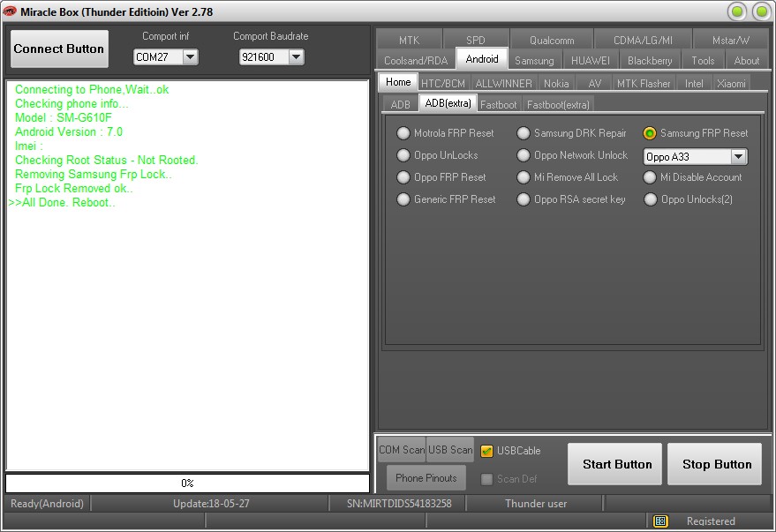Open the About tab
This screenshot has width=776, height=532.
pyautogui.click(x=746, y=60)
